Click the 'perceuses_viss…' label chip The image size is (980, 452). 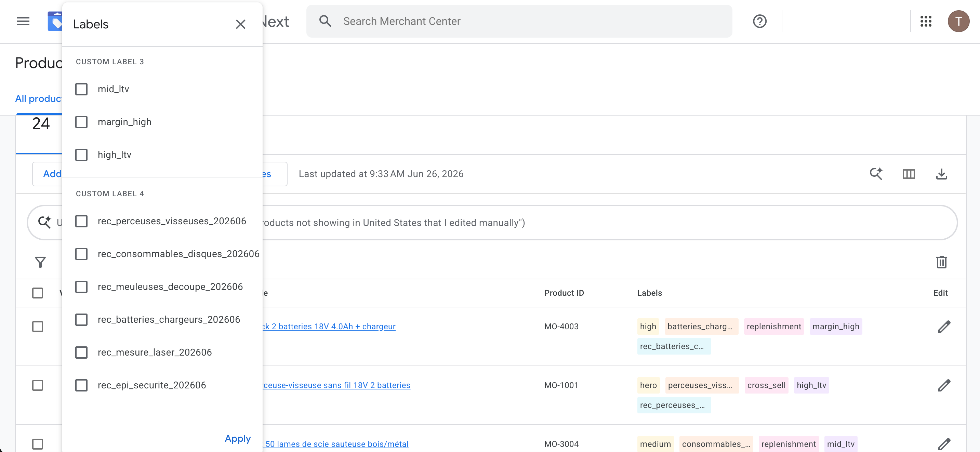click(x=702, y=385)
